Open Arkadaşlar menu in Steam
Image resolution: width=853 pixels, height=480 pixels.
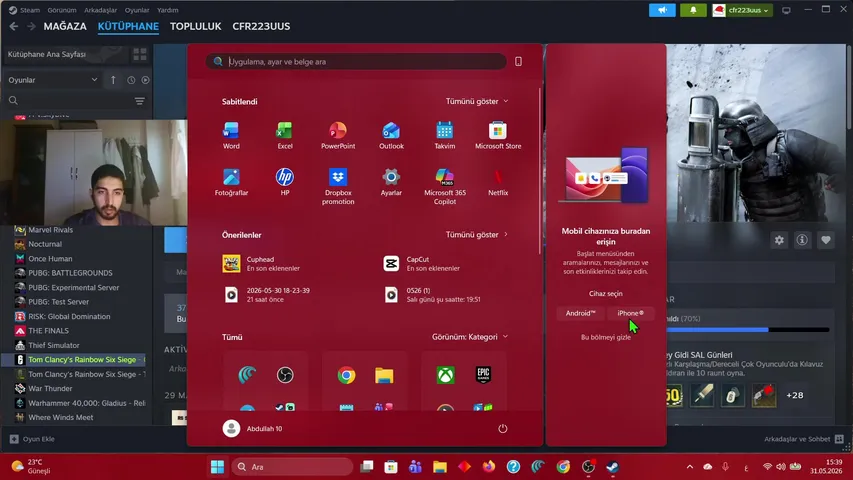(101, 10)
